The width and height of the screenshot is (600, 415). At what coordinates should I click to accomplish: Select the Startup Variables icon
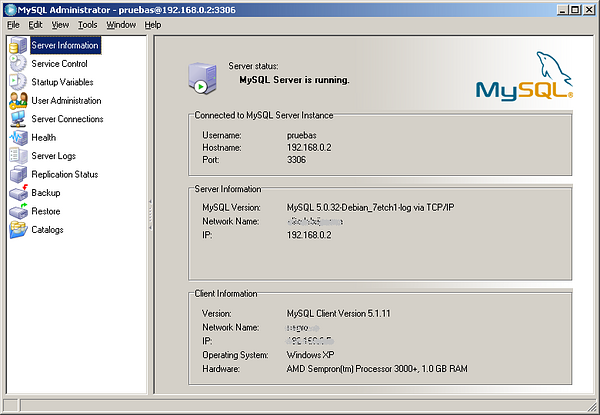click(18, 82)
